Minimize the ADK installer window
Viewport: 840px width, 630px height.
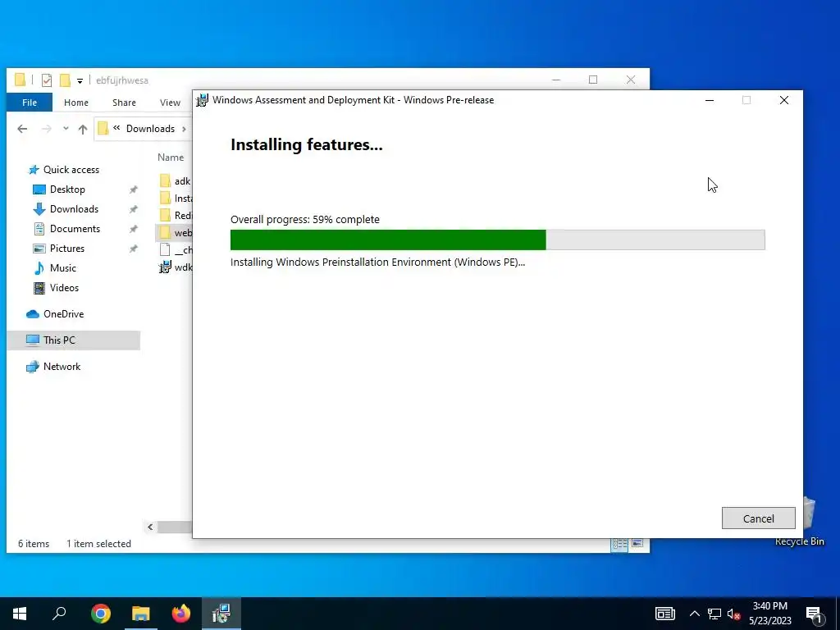pos(710,100)
